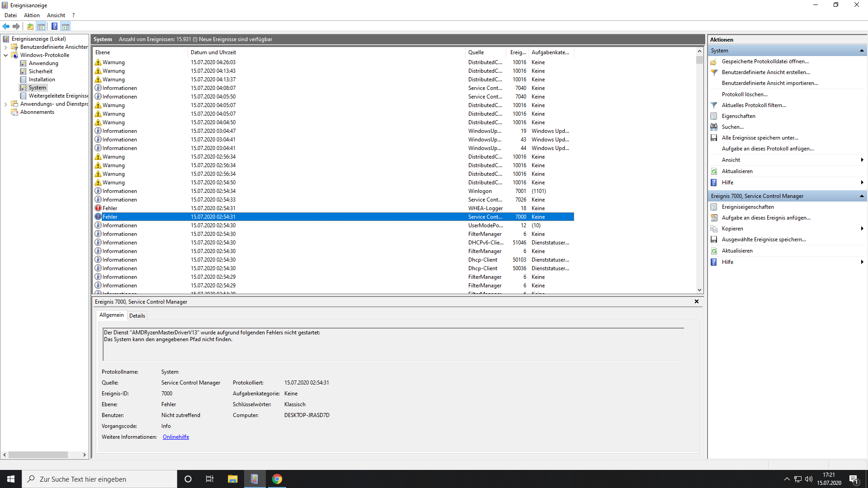
Task: Open the Aktion menu
Action: tap(32, 15)
